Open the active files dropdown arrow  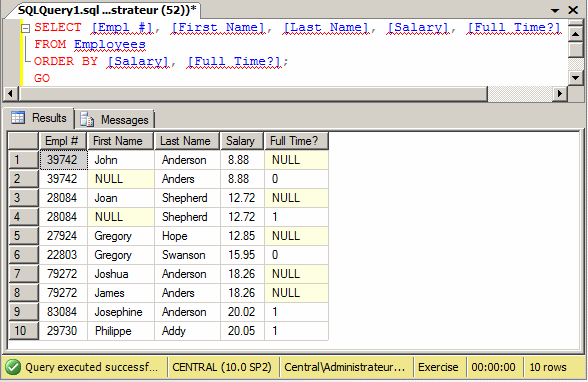coord(555,10)
